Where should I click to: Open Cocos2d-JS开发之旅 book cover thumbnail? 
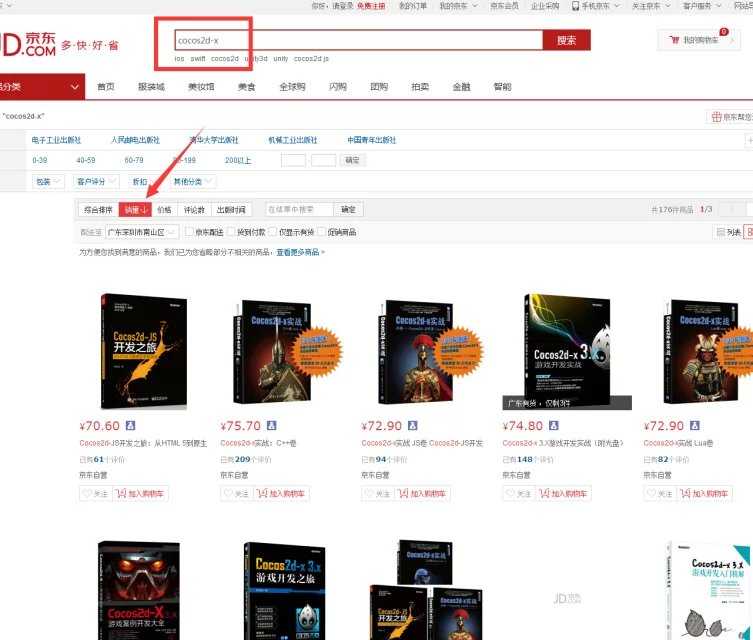click(144, 351)
